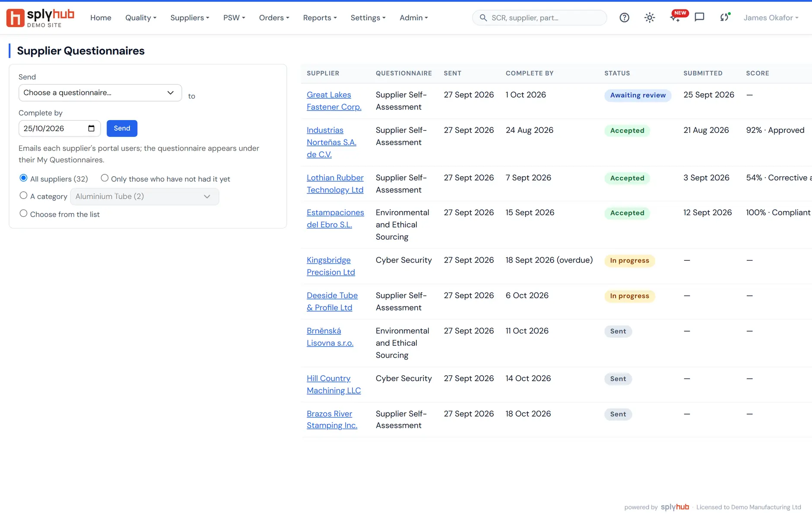Viewport: 812px width, 522px height.
Task: Open Deeside Tube & Profile Ltd link
Action: (332, 301)
